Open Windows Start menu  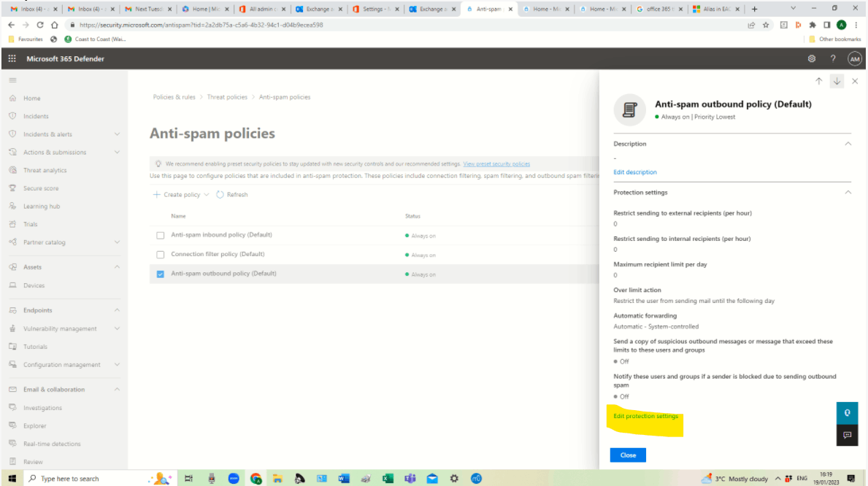tap(12, 478)
